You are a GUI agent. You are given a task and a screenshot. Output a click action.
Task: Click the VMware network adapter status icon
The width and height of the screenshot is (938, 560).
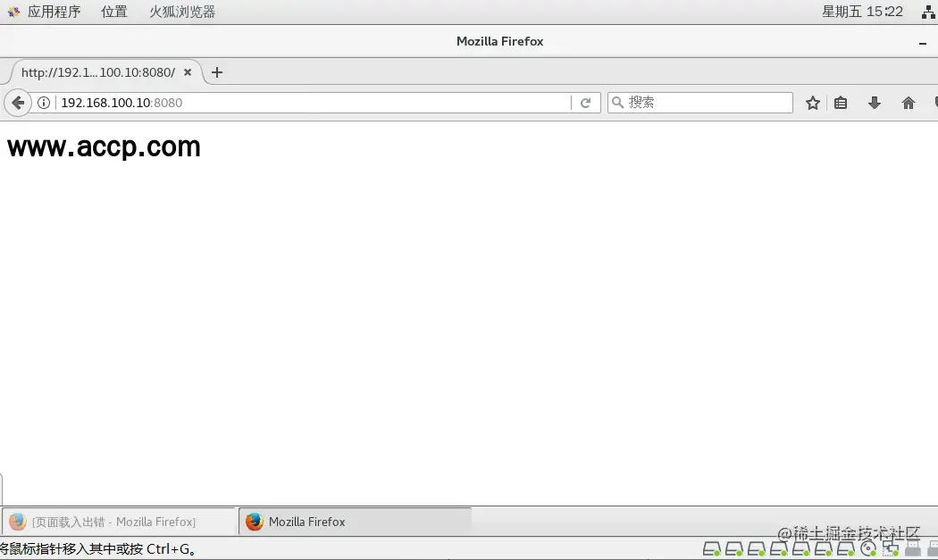(x=891, y=548)
